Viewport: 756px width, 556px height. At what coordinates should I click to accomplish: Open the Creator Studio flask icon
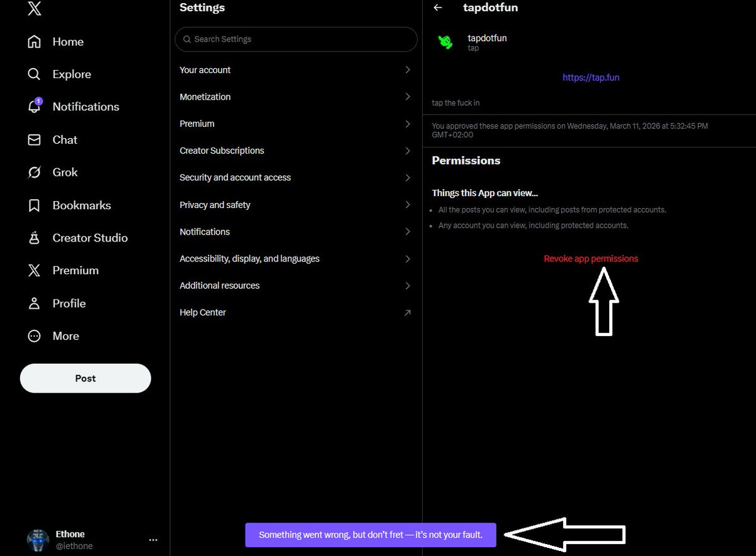pos(35,238)
